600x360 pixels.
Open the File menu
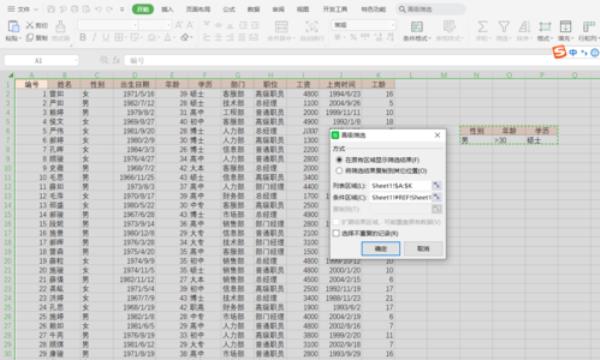(20, 9)
